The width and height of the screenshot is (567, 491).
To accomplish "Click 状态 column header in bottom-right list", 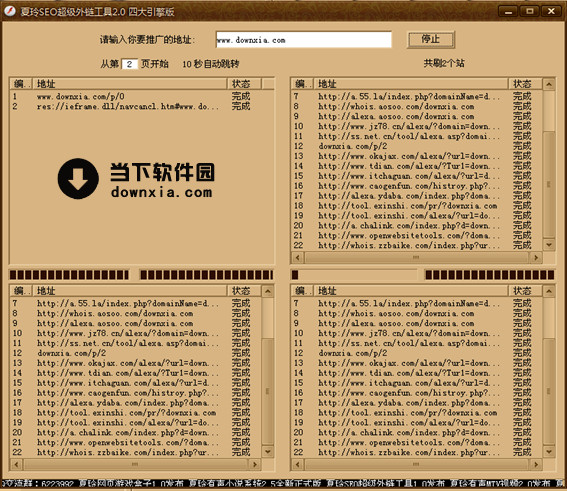I will tap(525, 291).
